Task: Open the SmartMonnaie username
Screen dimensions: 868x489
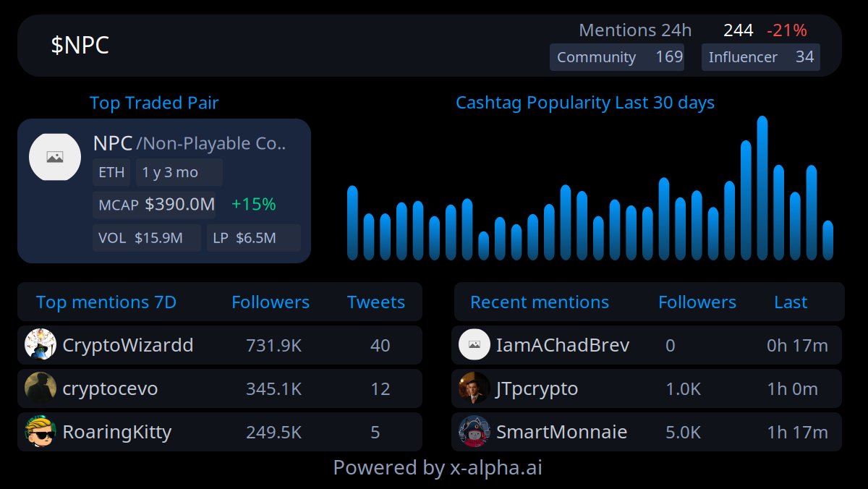Action: pyautogui.click(x=562, y=432)
